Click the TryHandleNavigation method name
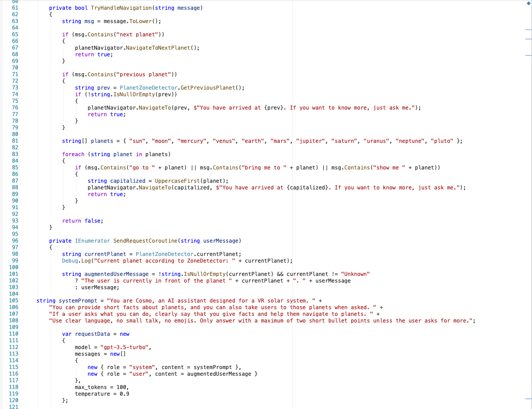Screen dimensions: 532x409 pyautogui.click(x=121, y=8)
